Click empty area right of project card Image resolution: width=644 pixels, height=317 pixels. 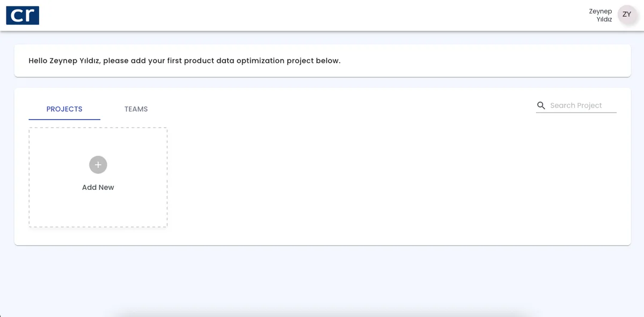pyautogui.click(x=397, y=177)
